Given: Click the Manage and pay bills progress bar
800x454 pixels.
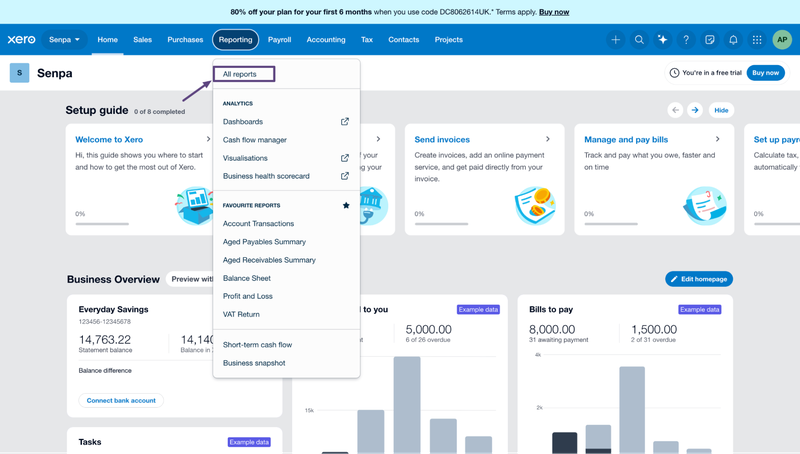Looking at the screenshot, I should click(611, 223).
